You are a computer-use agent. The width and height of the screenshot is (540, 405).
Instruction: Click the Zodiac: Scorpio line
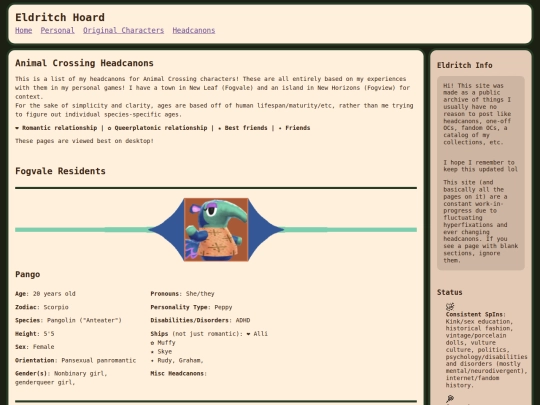click(42, 307)
